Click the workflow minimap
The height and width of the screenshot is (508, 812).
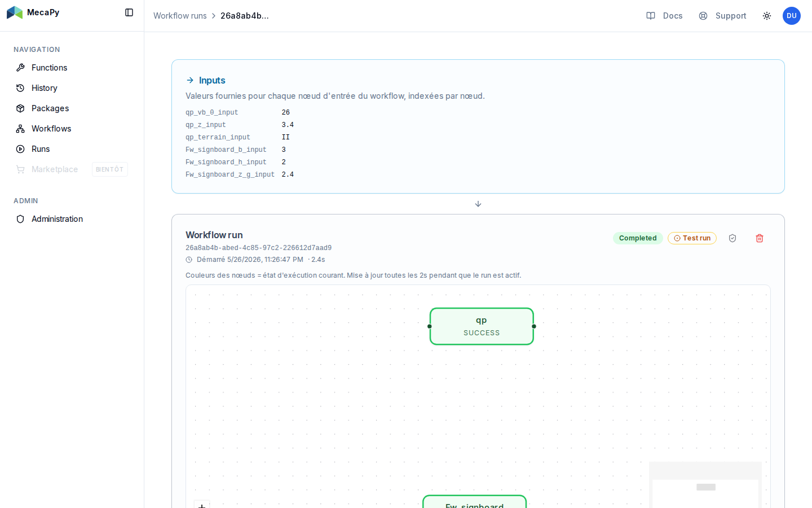pyautogui.click(x=705, y=485)
